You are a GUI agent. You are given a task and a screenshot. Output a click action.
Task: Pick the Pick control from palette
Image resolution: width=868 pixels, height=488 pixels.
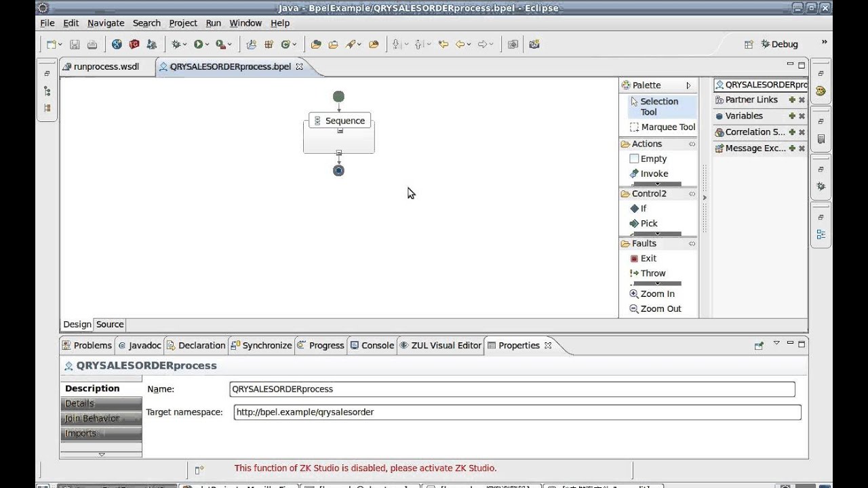coord(644,224)
